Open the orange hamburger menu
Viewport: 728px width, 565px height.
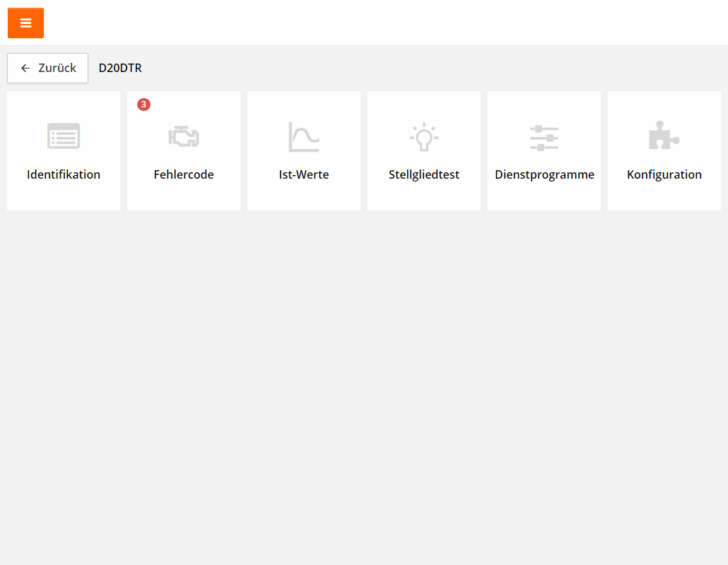[25, 23]
